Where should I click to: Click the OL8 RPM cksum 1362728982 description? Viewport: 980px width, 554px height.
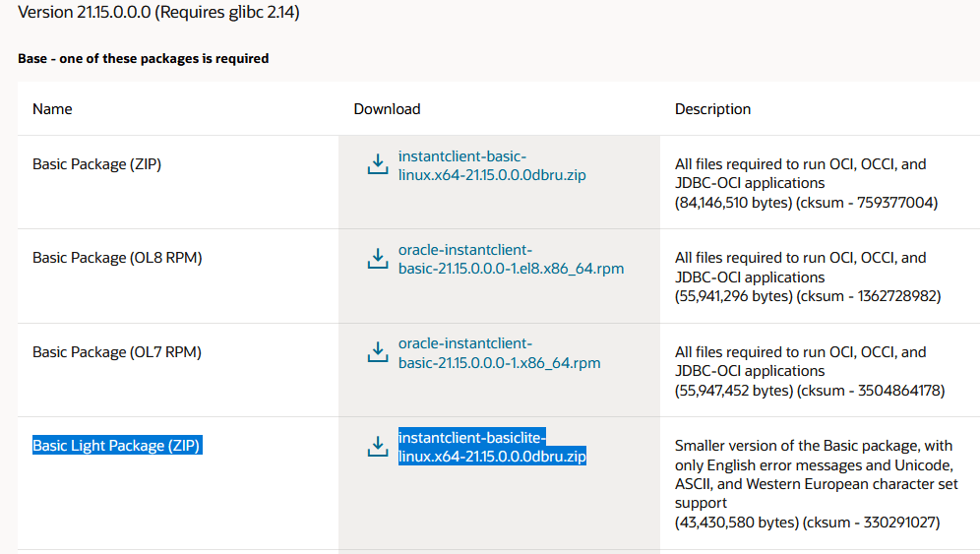[808, 277]
